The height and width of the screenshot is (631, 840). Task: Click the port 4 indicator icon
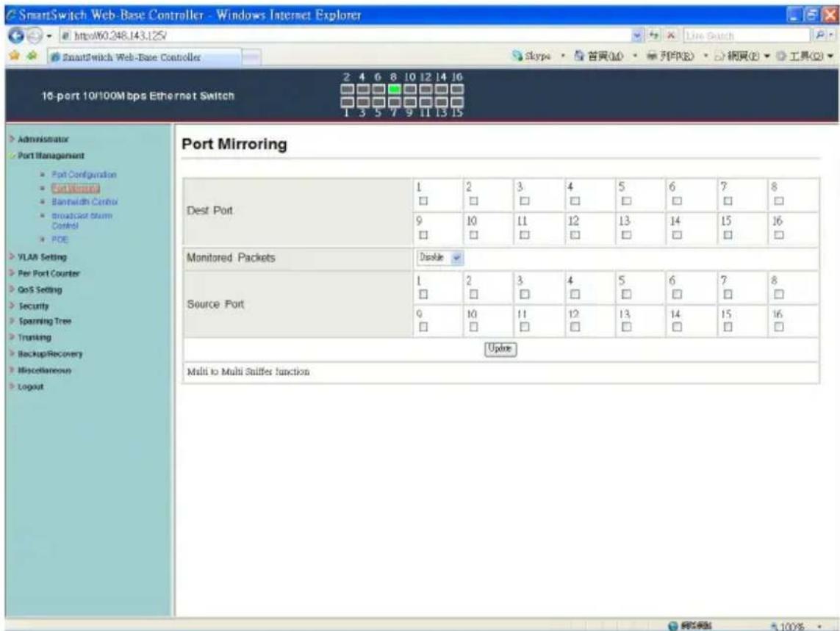[363, 89]
